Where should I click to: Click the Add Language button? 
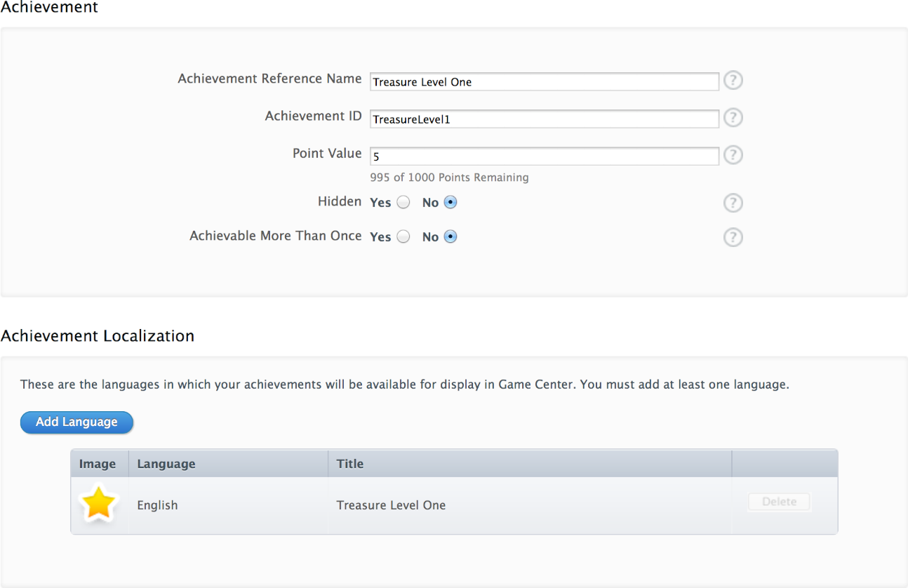(x=76, y=422)
